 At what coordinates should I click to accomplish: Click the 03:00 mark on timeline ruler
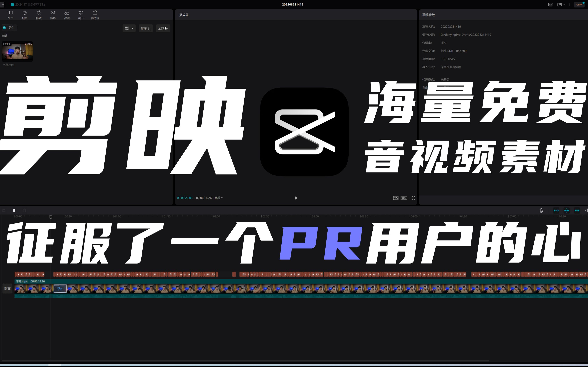pos(315,216)
